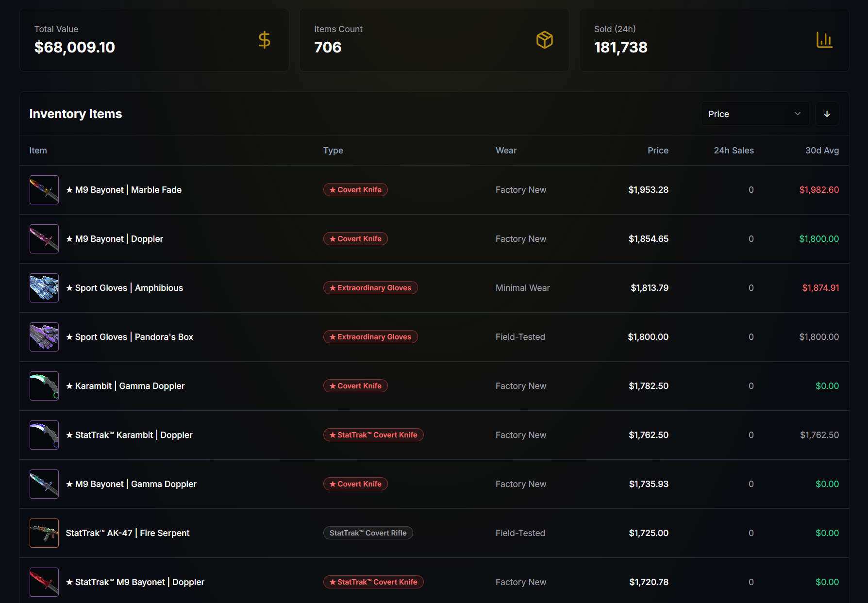Viewport: 868px width, 603px height.
Task: Toggle sort order using the arrow button
Action: click(827, 114)
